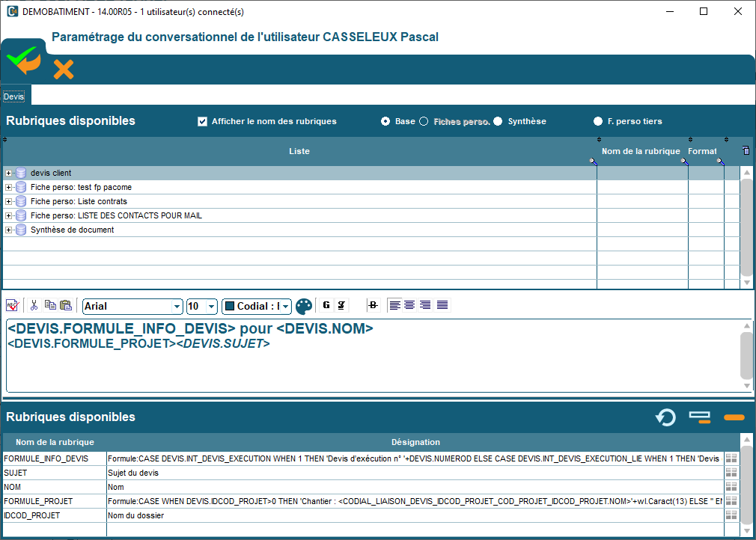Click the green checkmark validate icon

click(x=23, y=60)
